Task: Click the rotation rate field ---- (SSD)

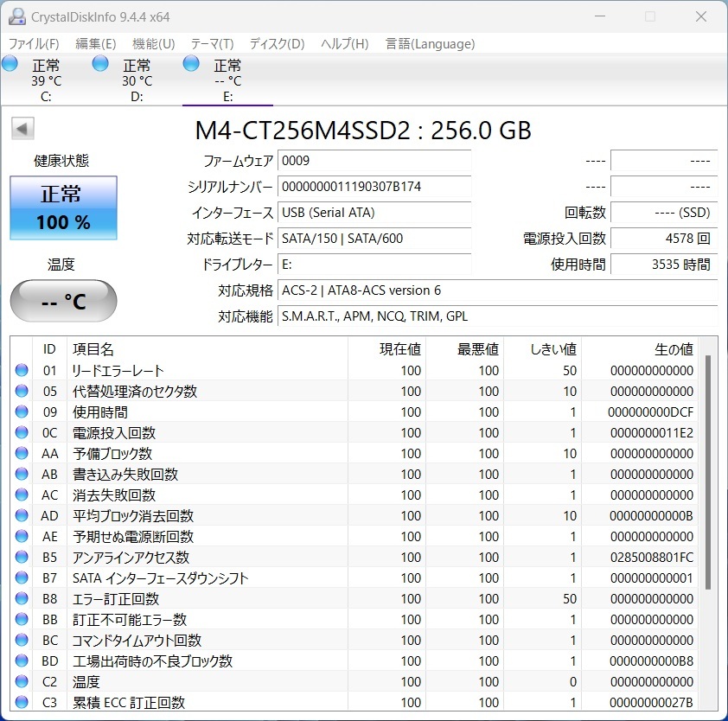Action: [x=664, y=213]
